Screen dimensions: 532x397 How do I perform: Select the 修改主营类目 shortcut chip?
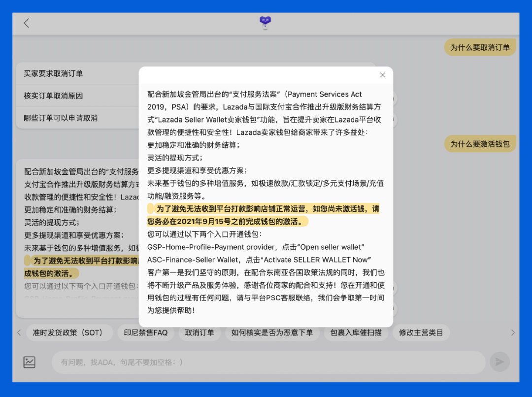point(421,332)
